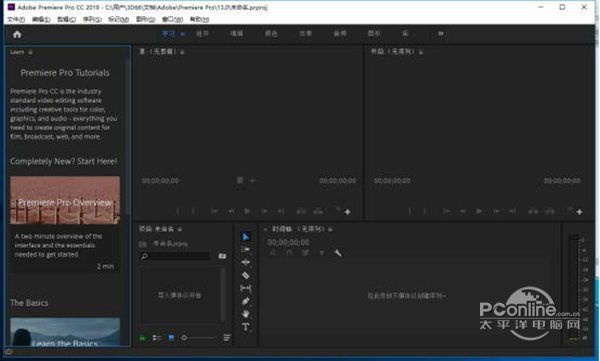Open the 窗口(W) menu
Screen dimensions: 600x361
coord(173,19)
